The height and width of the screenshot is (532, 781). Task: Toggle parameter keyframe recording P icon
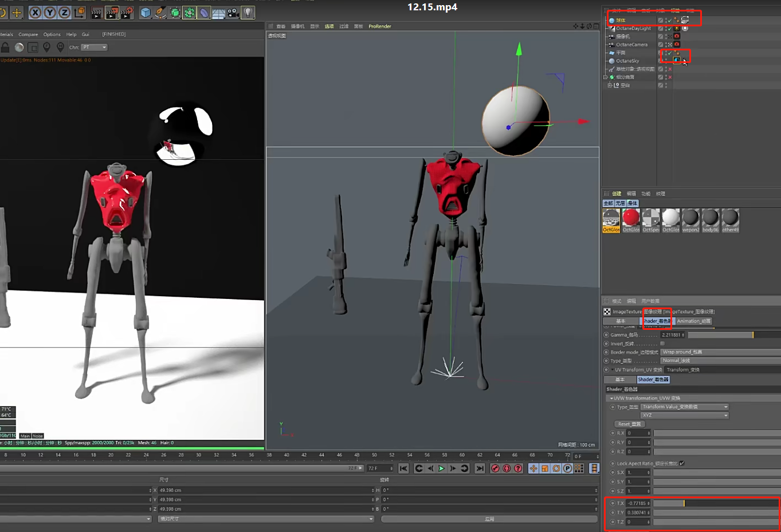point(567,468)
